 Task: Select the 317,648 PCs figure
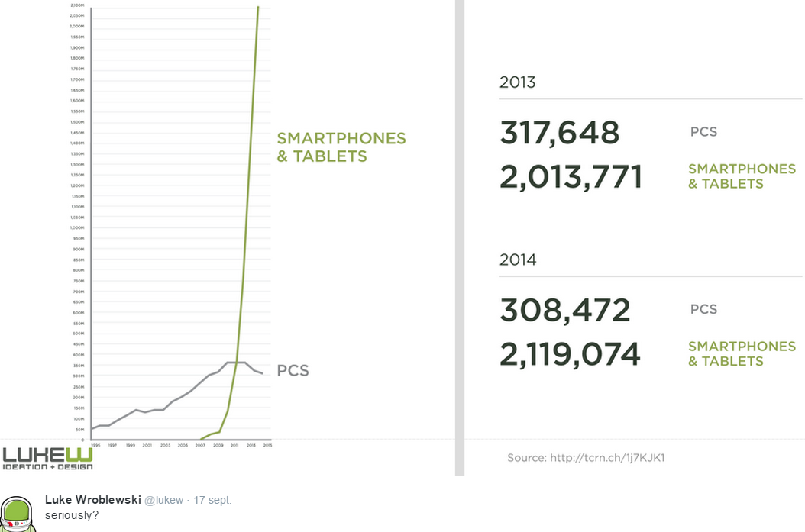point(559,133)
